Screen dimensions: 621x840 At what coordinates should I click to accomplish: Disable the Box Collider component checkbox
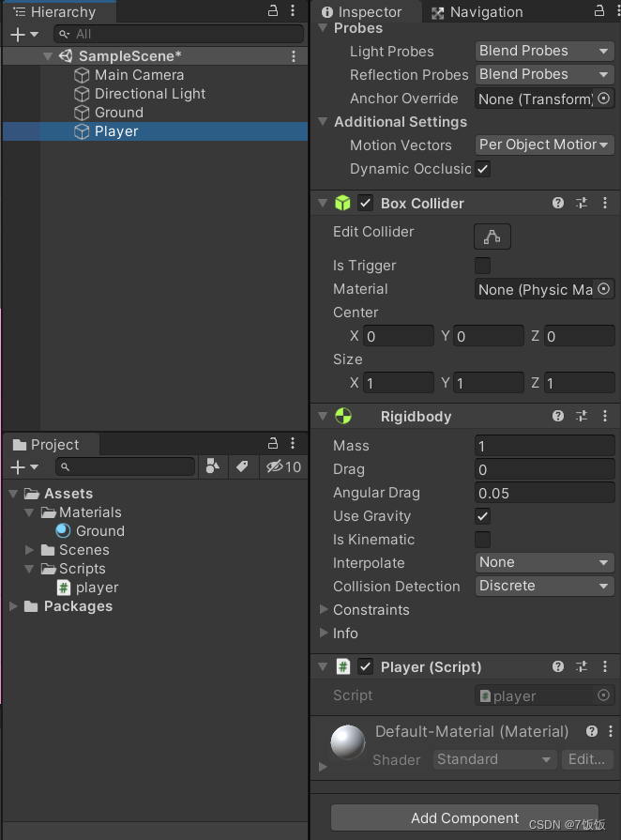366,204
